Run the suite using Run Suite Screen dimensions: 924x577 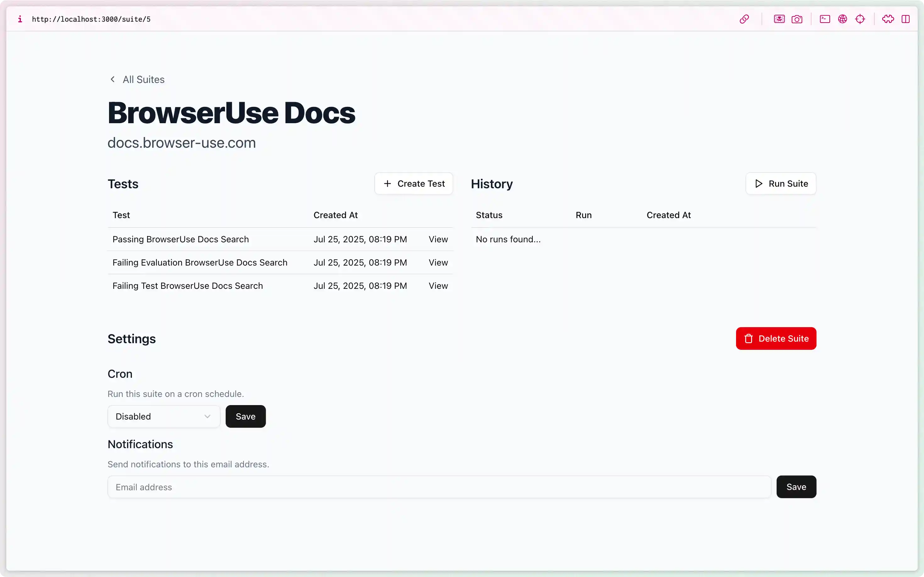pos(780,184)
